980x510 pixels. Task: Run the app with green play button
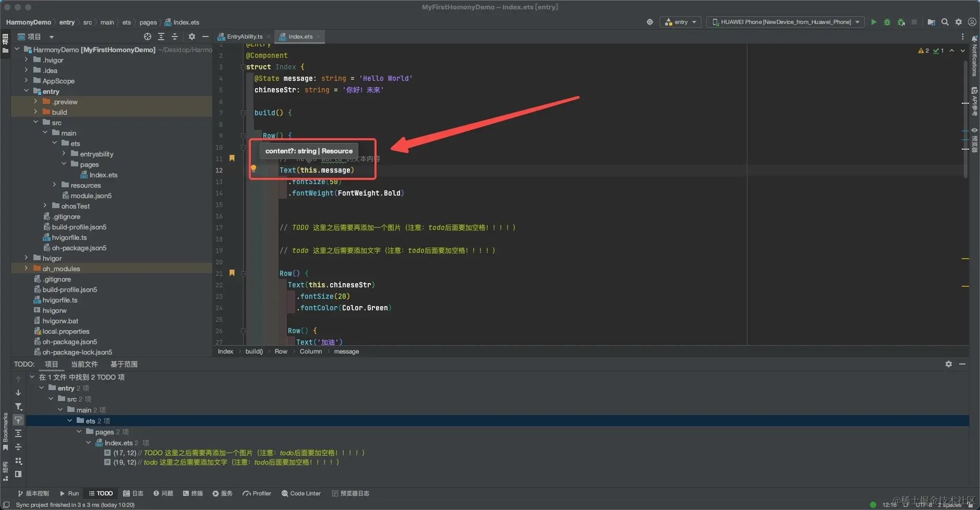pyautogui.click(x=874, y=22)
